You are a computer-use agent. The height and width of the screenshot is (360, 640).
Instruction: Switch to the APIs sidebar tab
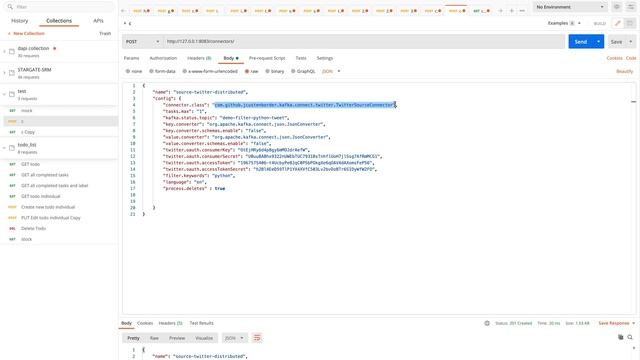[x=98, y=20]
